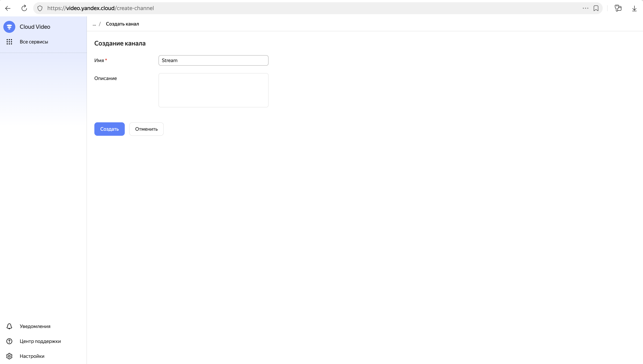Image resolution: width=643 pixels, height=364 pixels.
Task: Reload the page with the refresh icon
Action: pos(24,8)
